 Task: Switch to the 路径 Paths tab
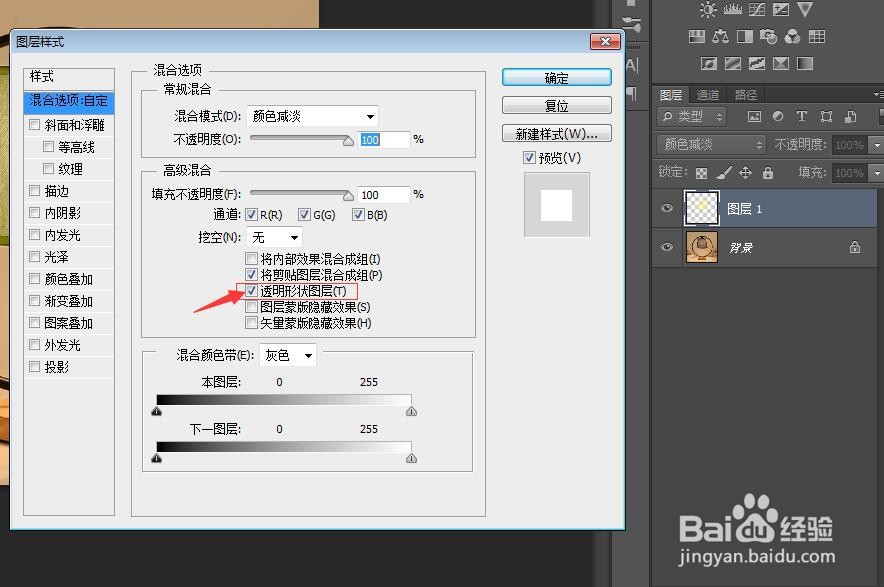[x=745, y=94]
